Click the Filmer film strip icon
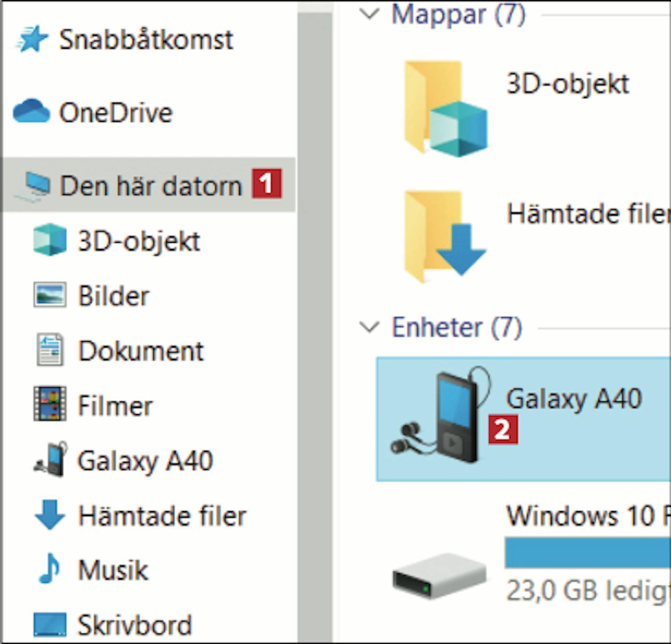 click(50, 405)
